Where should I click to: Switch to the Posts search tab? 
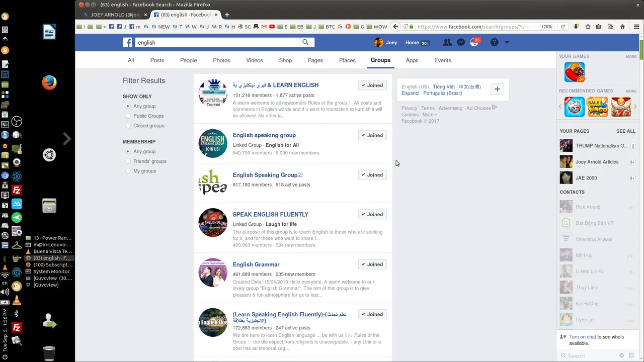(157, 60)
